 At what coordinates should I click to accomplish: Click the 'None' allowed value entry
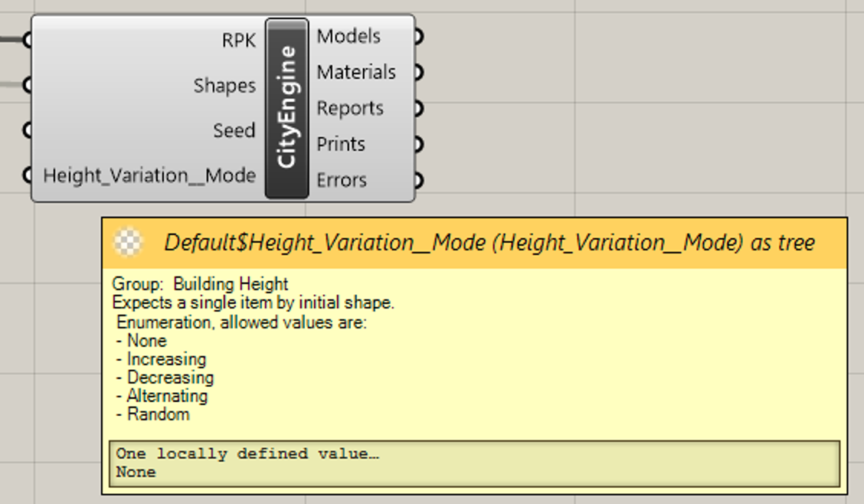pos(142,340)
